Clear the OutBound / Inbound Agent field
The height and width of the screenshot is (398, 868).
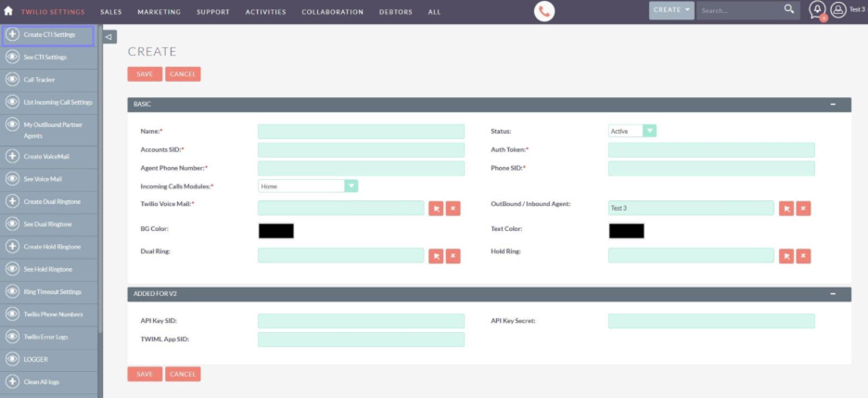(x=803, y=209)
